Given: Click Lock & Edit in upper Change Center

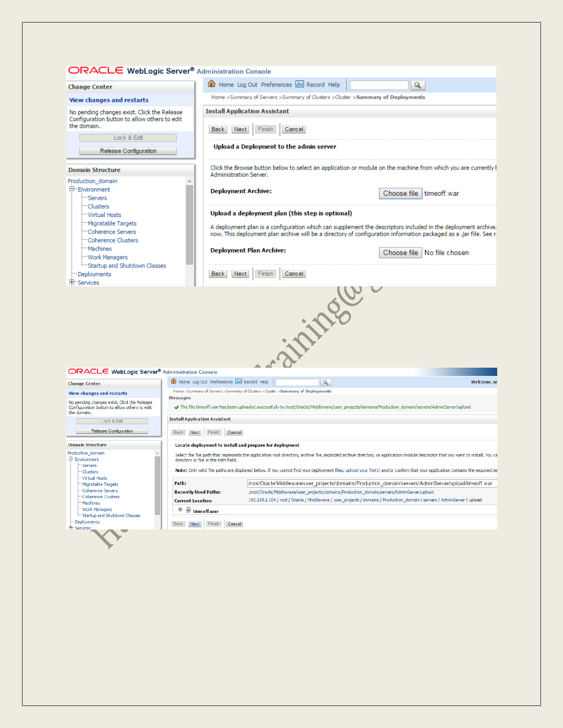Looking at the screenshot, I should coord(128,138).
